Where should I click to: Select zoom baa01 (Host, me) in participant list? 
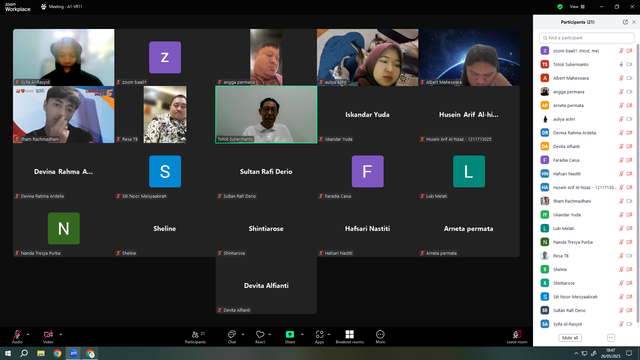(587, 51)
